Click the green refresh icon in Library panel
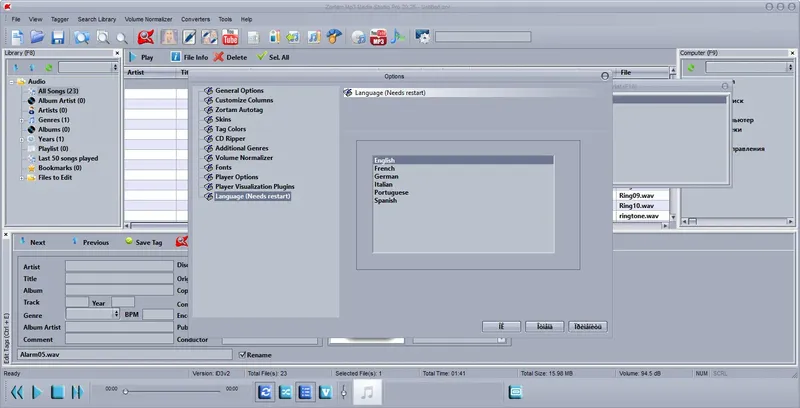Image resolution: width=800 pixels, height=408 pixels. (x=48, y=67)
